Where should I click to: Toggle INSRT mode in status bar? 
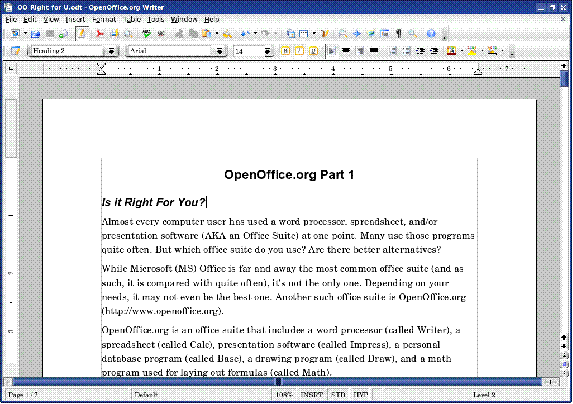point(312,395)
